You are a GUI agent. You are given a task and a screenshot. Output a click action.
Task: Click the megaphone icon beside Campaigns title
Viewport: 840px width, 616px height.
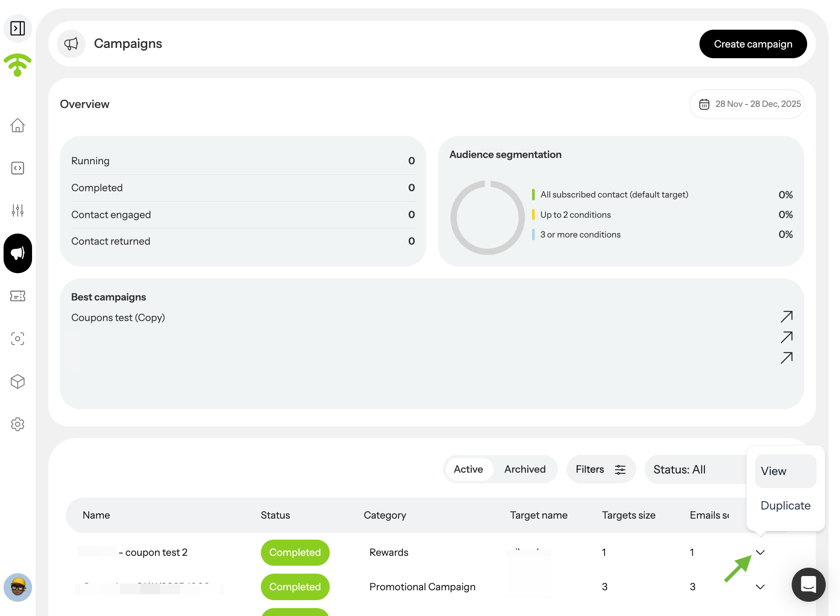(x=71, y=44)
